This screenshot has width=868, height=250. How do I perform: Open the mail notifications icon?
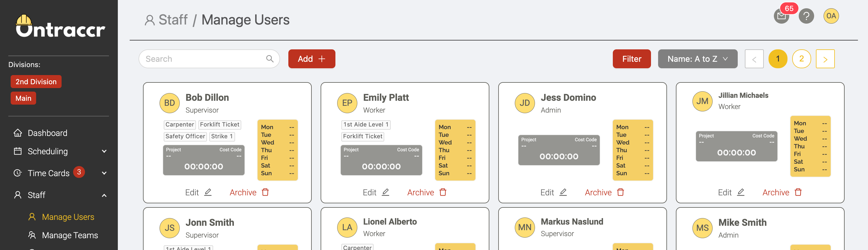coord(781,16)
